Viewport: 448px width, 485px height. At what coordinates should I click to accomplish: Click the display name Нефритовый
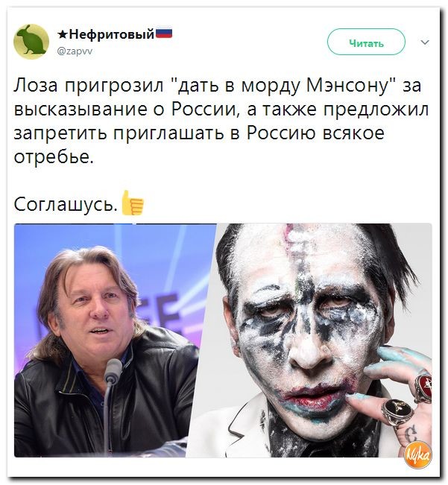(x=111, y=34)
